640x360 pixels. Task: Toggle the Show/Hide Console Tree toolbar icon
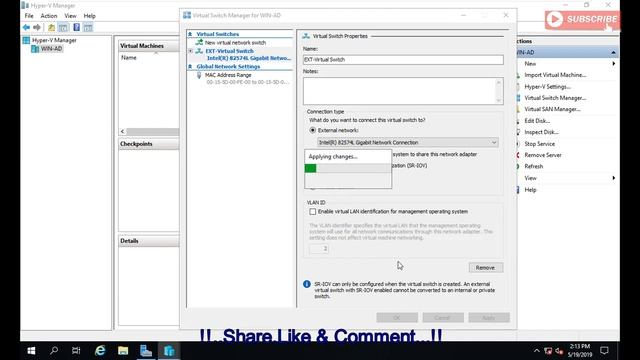63,27
